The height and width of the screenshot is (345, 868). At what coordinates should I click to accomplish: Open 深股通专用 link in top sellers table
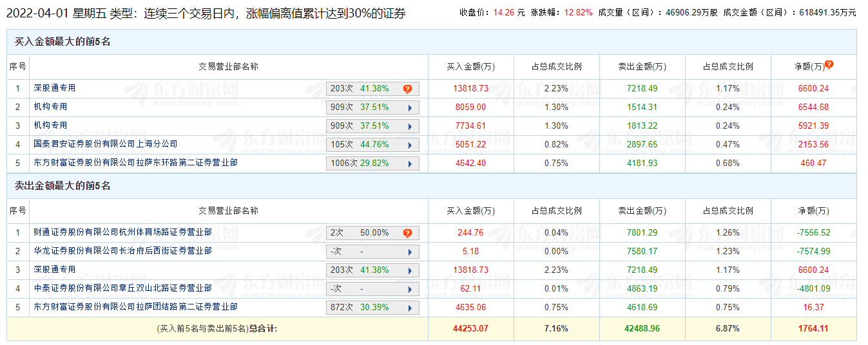click(x=55, y=270)
